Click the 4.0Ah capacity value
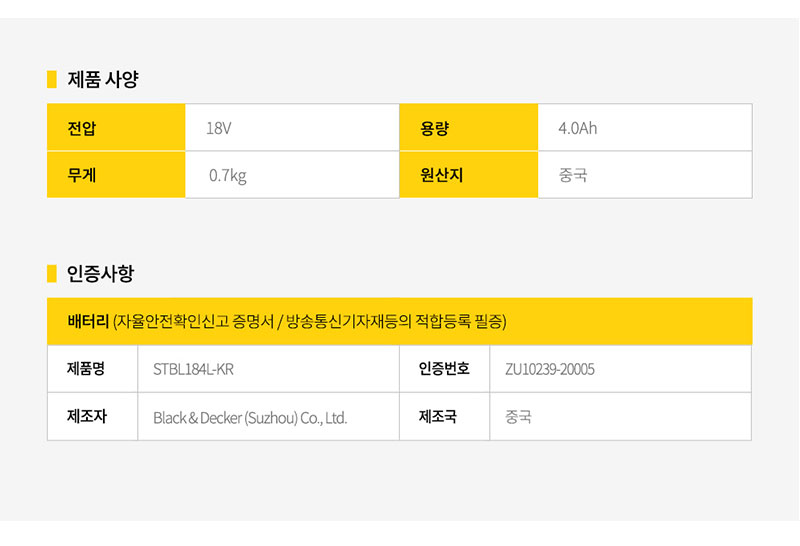Viewport: 800px width, 546px height. (x=578, y=128)
